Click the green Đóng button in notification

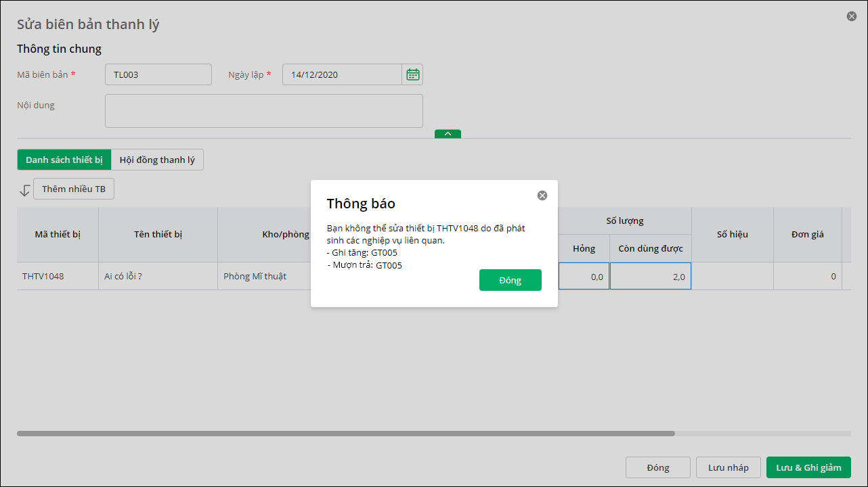(510, 280)
